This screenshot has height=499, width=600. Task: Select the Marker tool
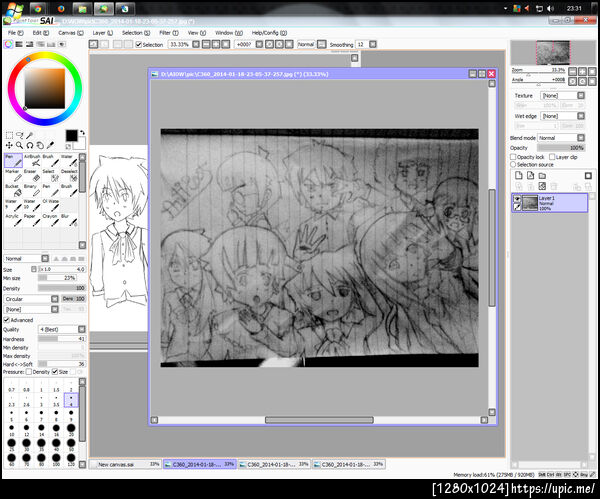point(13,175)
